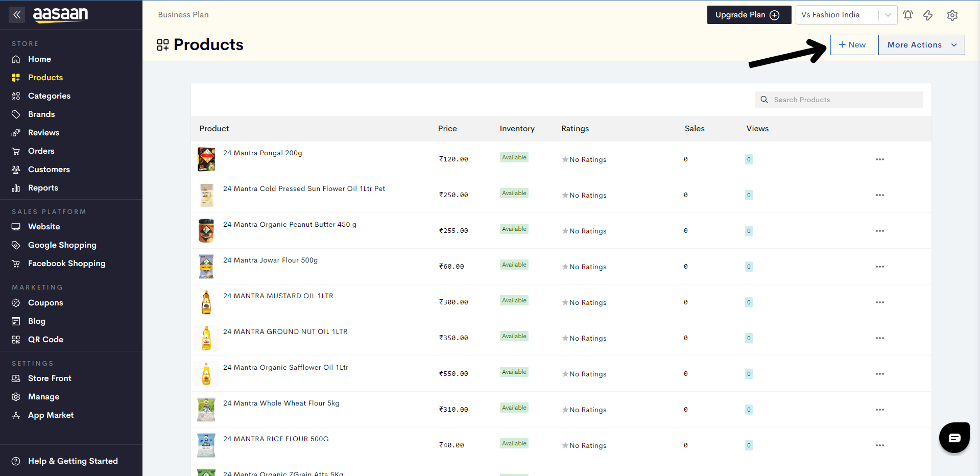Click the Google Shopping tag icon

16,245
